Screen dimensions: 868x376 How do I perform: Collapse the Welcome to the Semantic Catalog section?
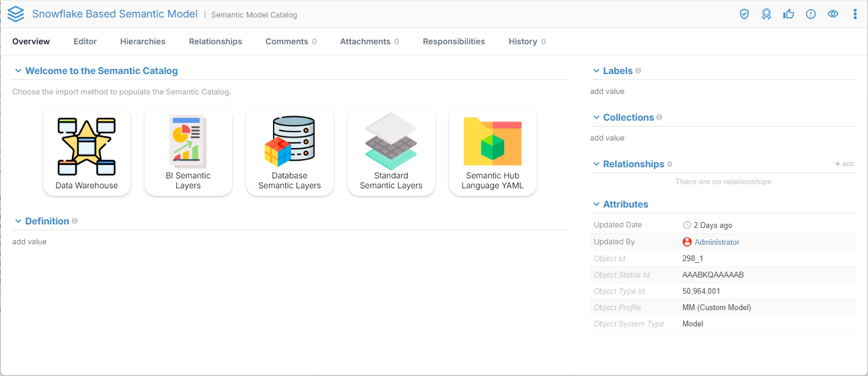click(x=19, y=71)
